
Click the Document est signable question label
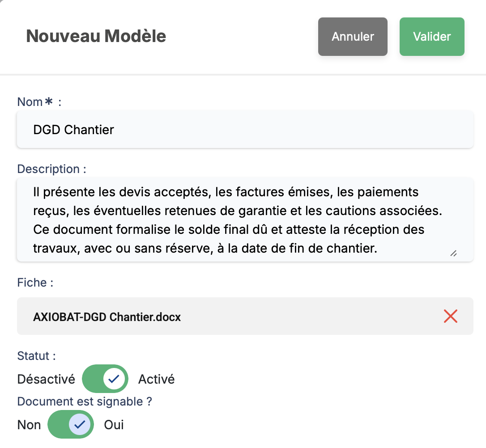[x=85, y=402]
